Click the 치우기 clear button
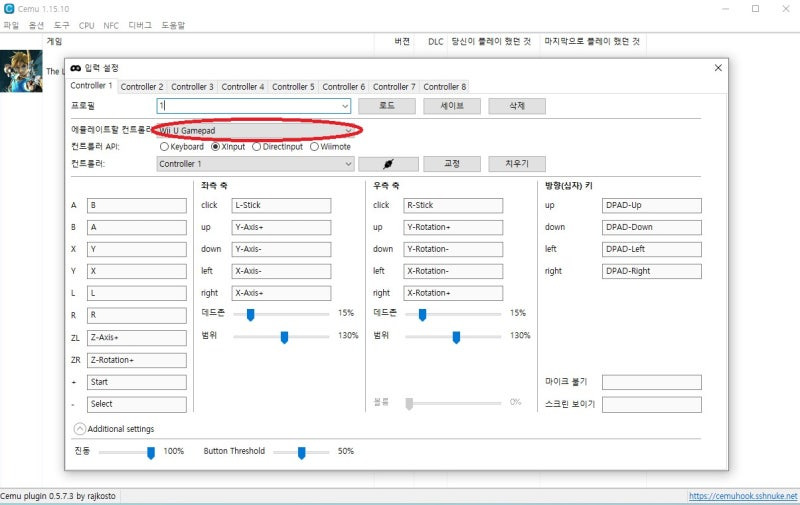Viewport: 800px width, 505px height. click(517, 164)
